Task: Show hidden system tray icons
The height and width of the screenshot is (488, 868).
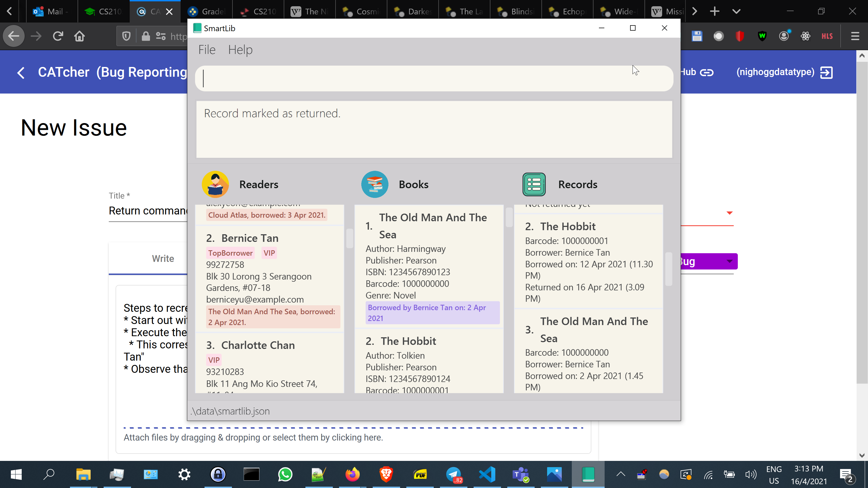Action: coord(621,474)
